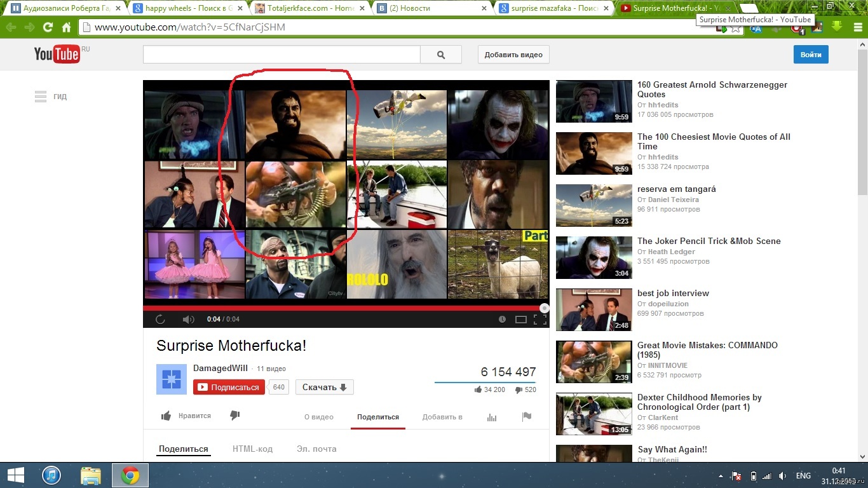Report video with the flag icon
Viewport: 868px width, 488px height.
(526, 417)
